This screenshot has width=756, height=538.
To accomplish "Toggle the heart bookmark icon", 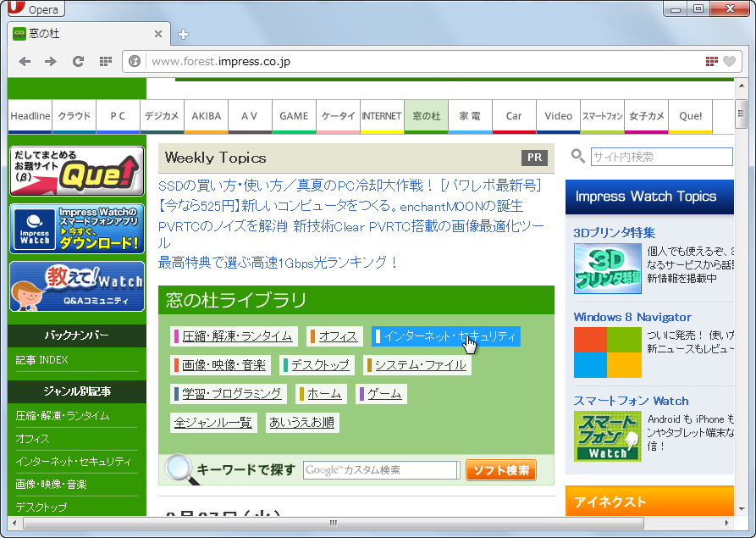I will [730, 61].
